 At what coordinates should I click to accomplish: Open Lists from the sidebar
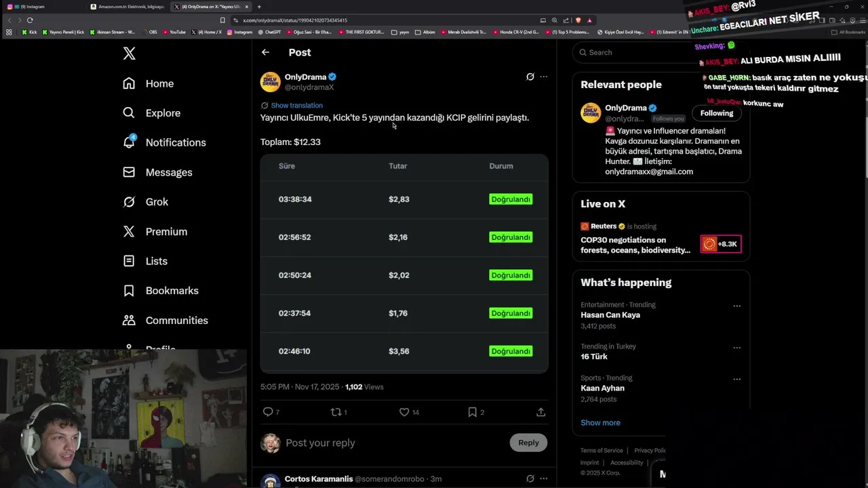(x=144, y=261)
